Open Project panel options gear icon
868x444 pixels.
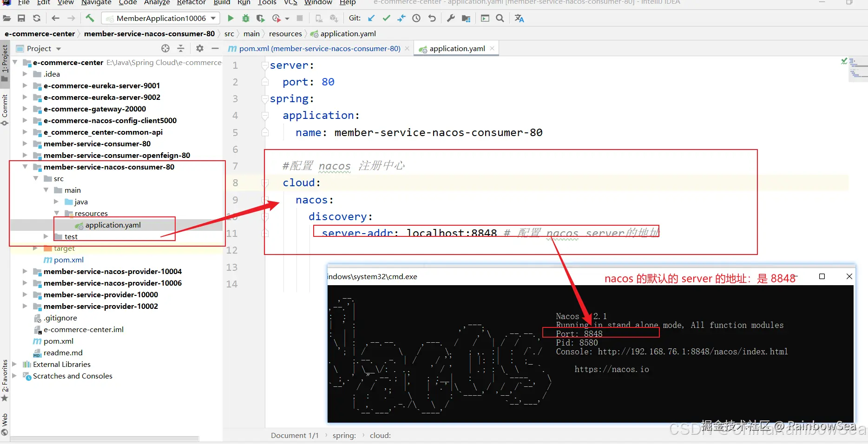[200, 48]
